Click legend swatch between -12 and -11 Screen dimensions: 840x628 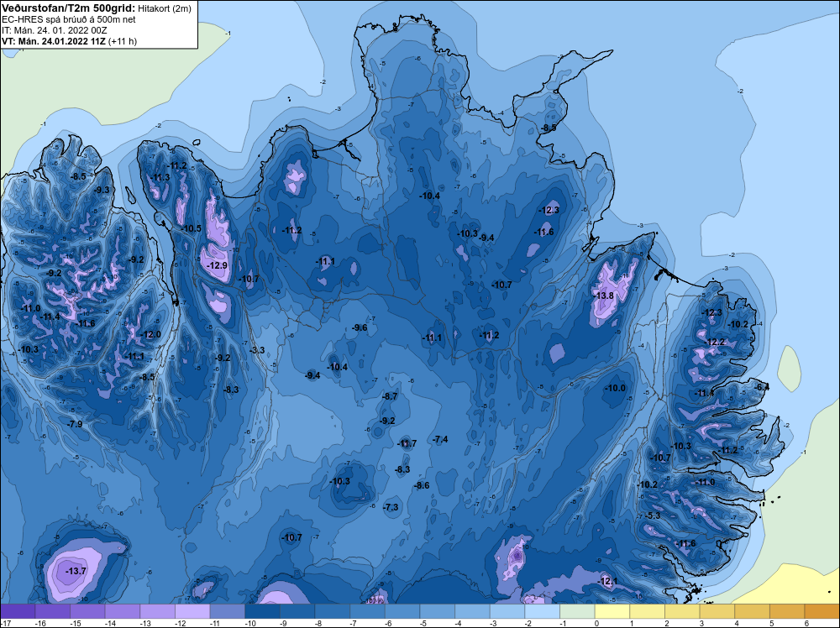(193, 611)
